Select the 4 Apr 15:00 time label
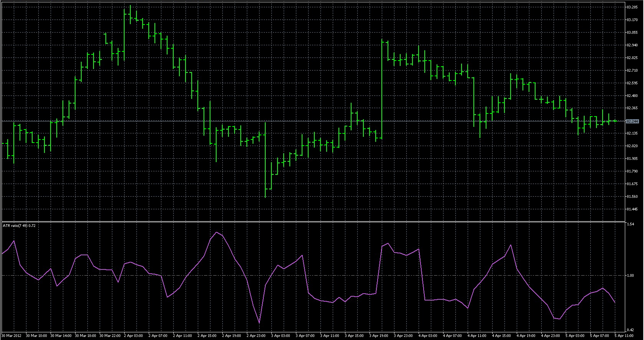 (501, 336)
